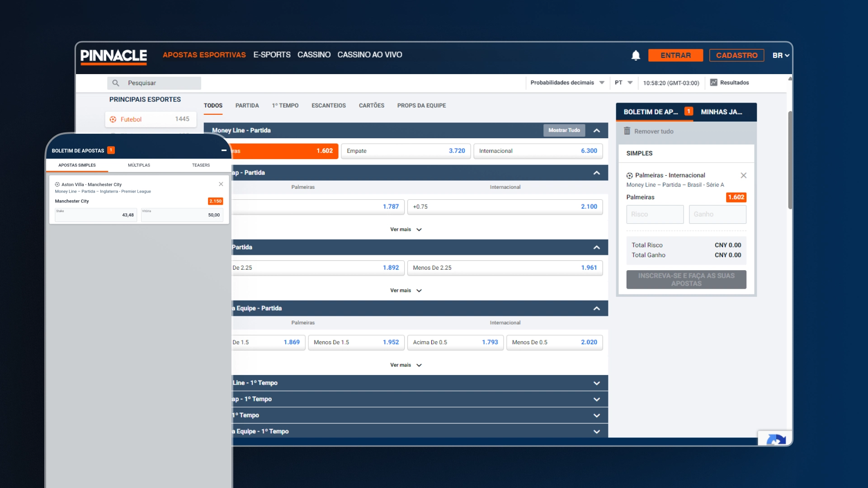Select Teasers tab in mobile slip
Viewport: 868px width, 488px height.
tap(201, 165)
